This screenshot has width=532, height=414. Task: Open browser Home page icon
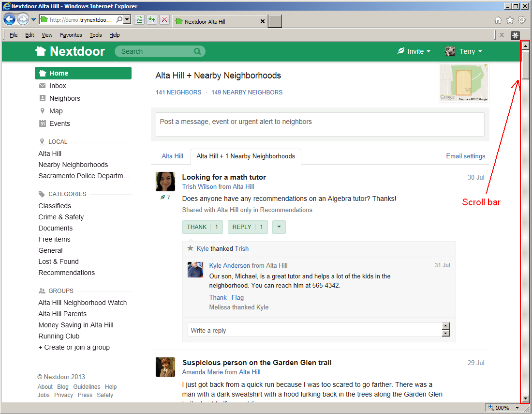[x=498, y=20]
